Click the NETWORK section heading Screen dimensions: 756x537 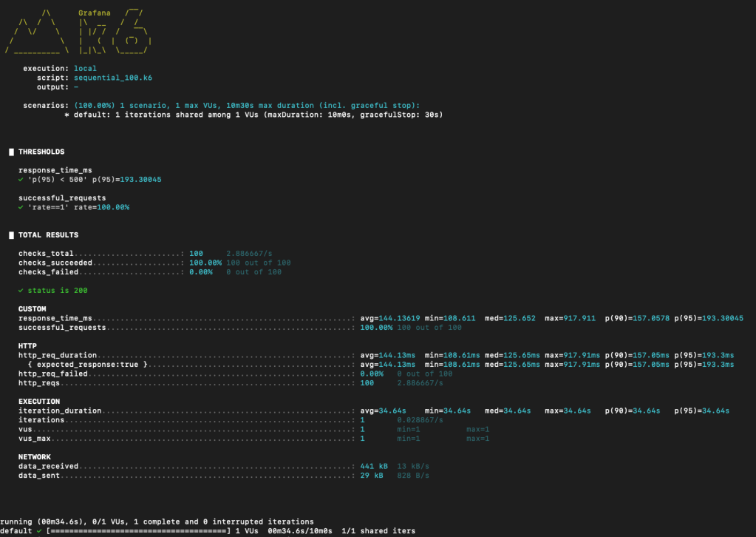(x=34, y=457)
